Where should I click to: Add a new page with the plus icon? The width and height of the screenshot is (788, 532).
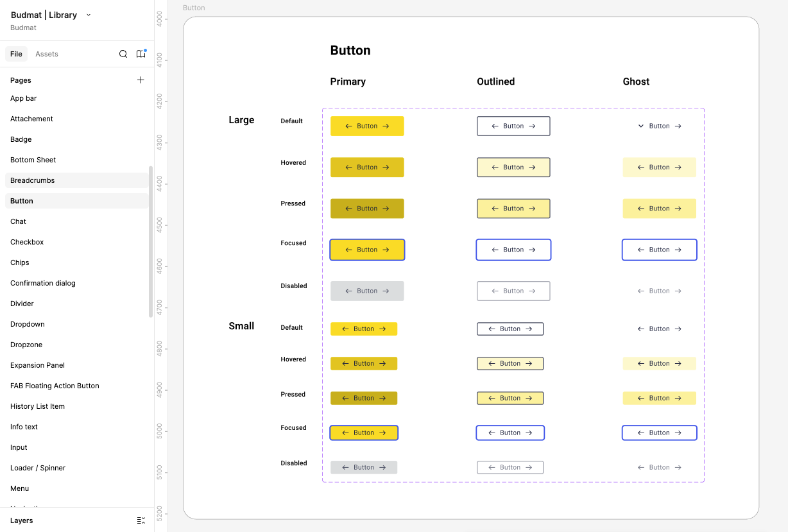(x=141, y=80)
